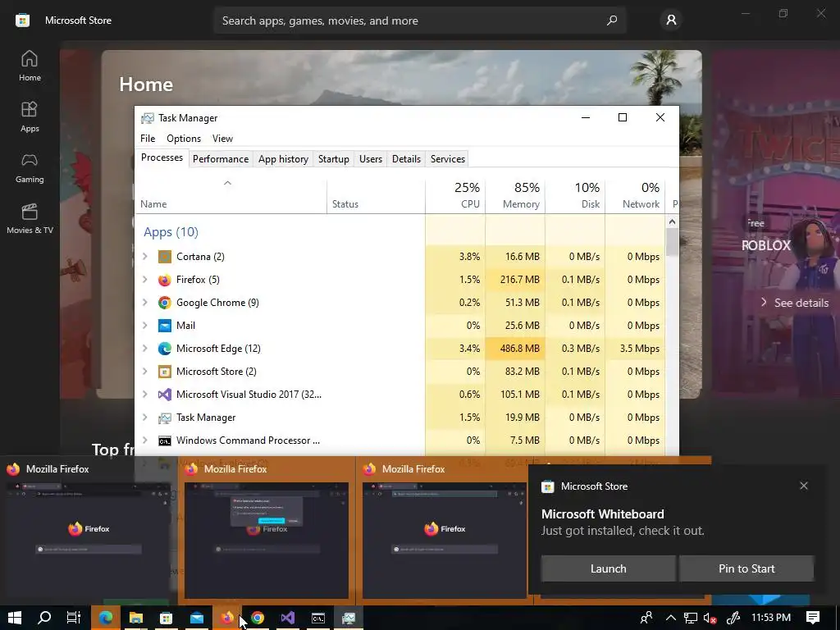The height and width of the screenshot is (630, 840).
Task: Expand the Microsoft Store (2) group
Action: click(144, 372)
